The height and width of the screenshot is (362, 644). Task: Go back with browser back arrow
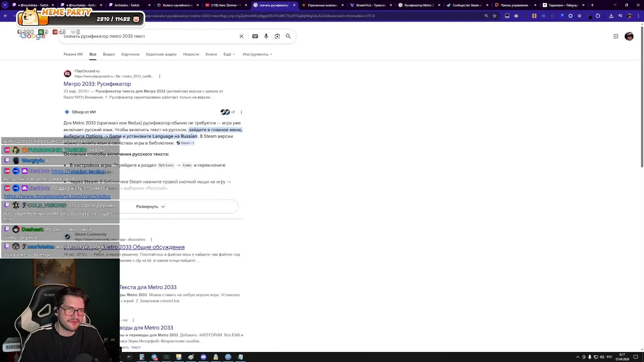coord(5,16)
